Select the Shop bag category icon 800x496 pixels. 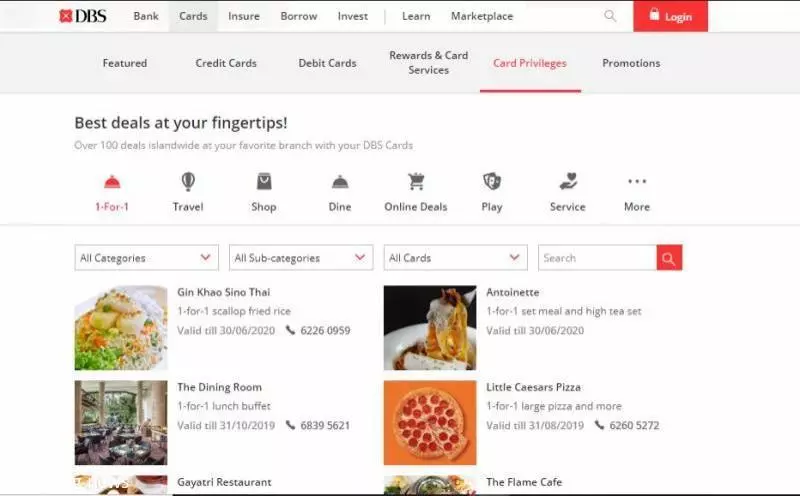coord(264,182)
